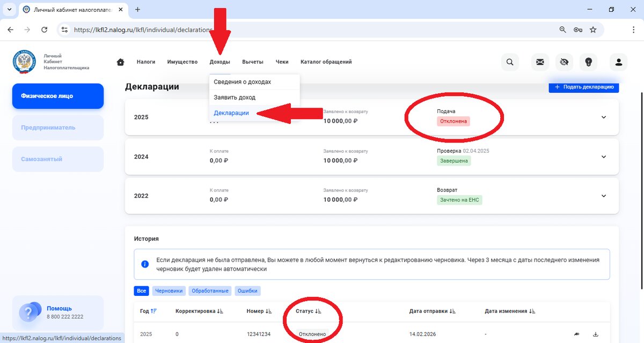Click the info icon in History notice
This screenshot has height=343, width=644.
(x=144, y=264)
